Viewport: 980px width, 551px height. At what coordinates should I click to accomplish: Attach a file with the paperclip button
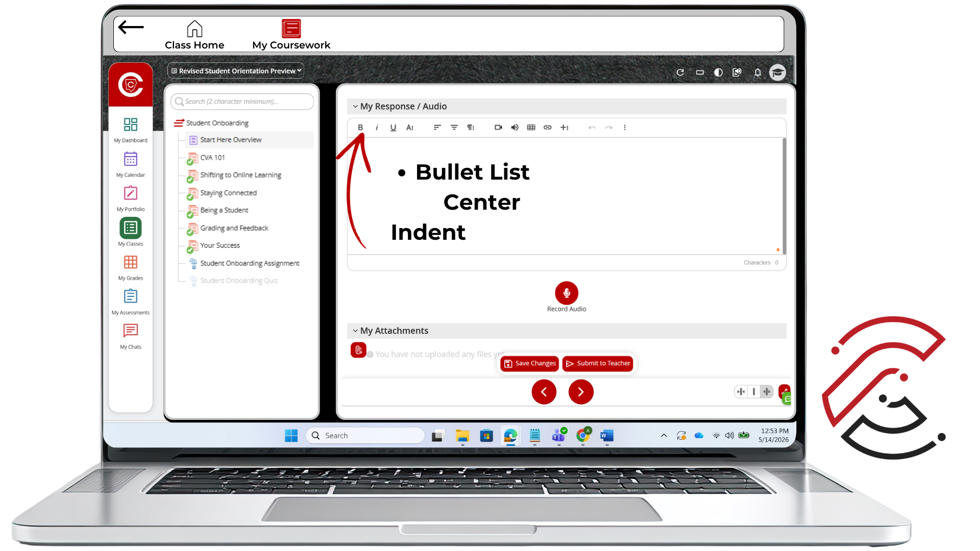pos(358,350)
